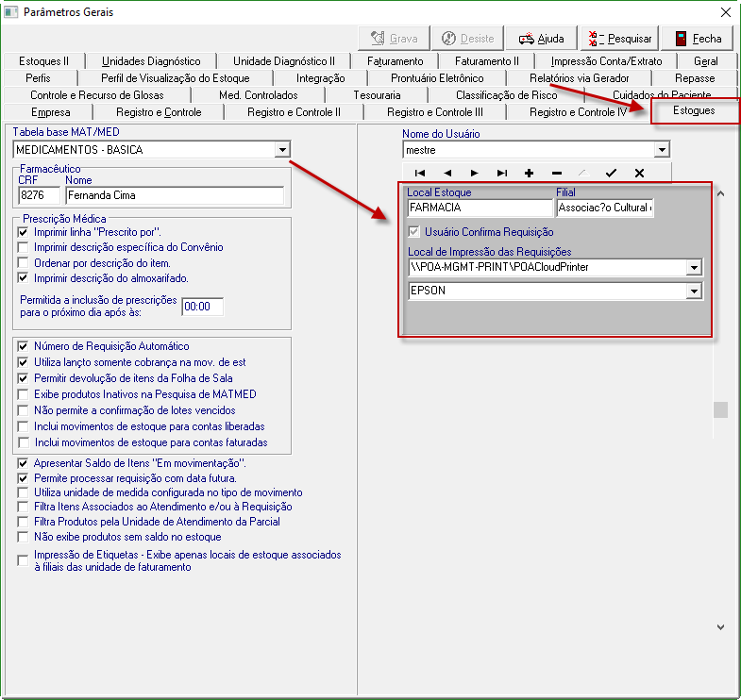Enable Inclui movimentos de estoque para contas liberadas

[23, 426]
